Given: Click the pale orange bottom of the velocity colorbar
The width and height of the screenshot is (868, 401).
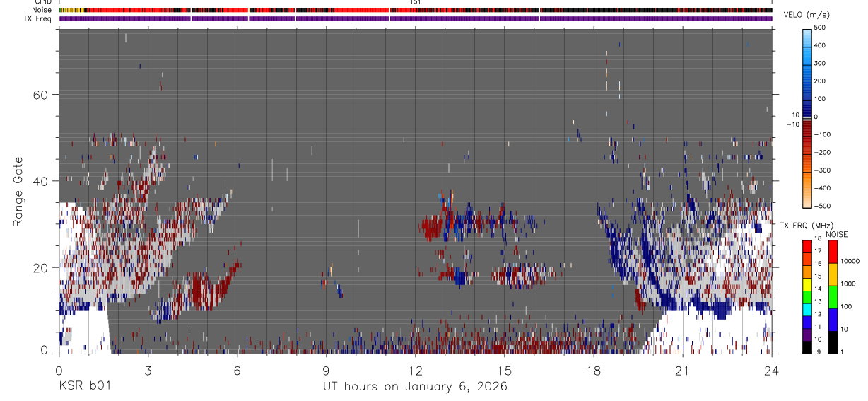Looking at the screenshot, I should pyautogui.click(x=807, y=199).
